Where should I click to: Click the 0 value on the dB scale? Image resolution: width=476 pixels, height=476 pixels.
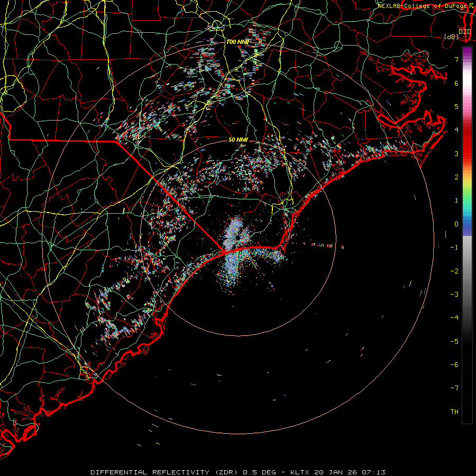point(456,224)
